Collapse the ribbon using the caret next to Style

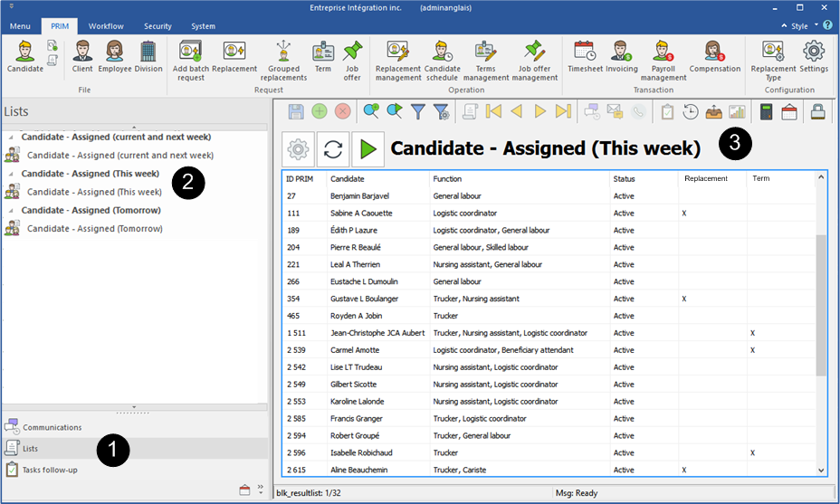tap(784, 25)
